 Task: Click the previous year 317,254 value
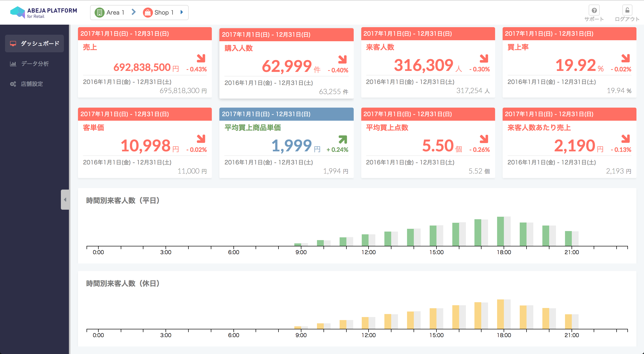(x=469, y=91)
